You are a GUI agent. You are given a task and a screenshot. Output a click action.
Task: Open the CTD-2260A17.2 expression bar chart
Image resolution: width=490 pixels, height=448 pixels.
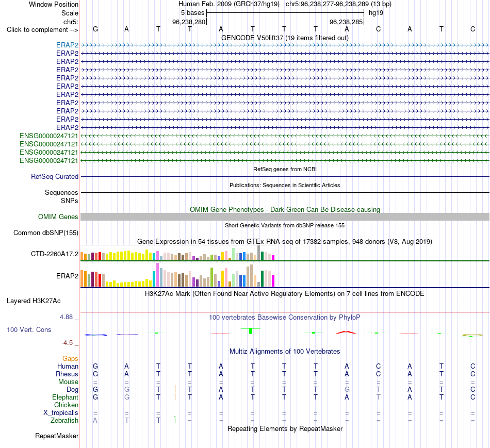pos(177,253)
